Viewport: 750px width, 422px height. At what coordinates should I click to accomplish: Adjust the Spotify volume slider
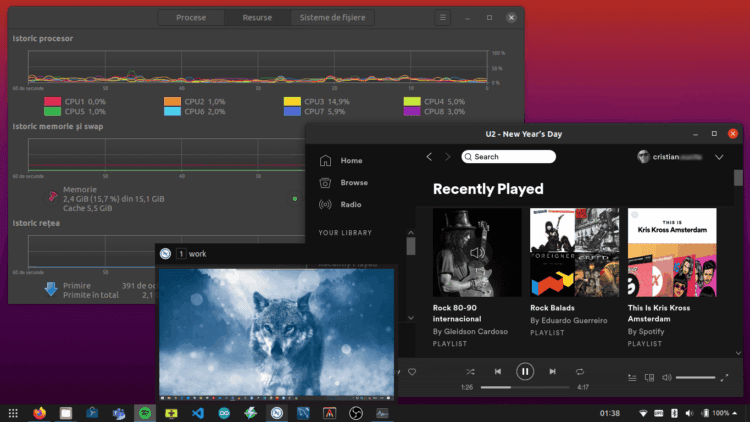(x=695, y=378)
